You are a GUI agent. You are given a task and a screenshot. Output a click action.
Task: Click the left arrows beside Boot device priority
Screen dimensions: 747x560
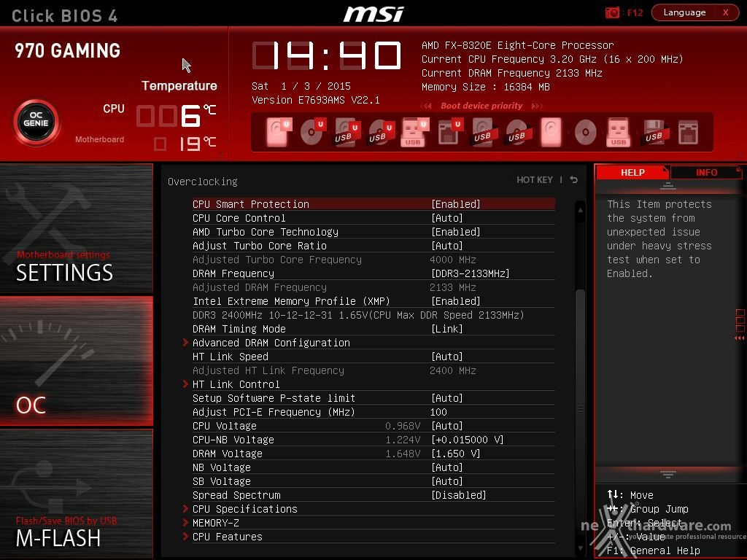tap(426, 106)
